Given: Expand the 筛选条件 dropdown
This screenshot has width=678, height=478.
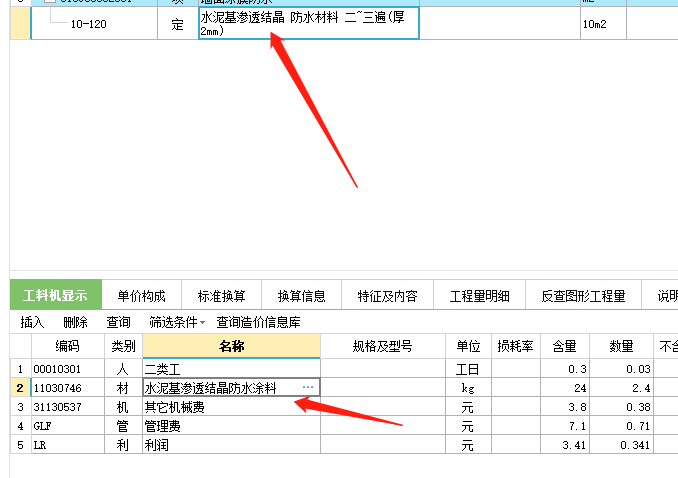Looking at the screenshot, I should pyautogui.click(x=177, y=322).
